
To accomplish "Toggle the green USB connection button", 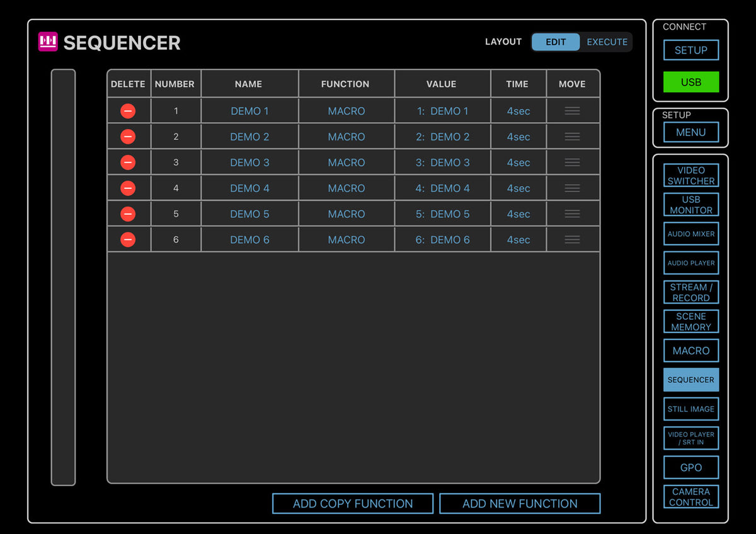I will click(x=690, y=82).
